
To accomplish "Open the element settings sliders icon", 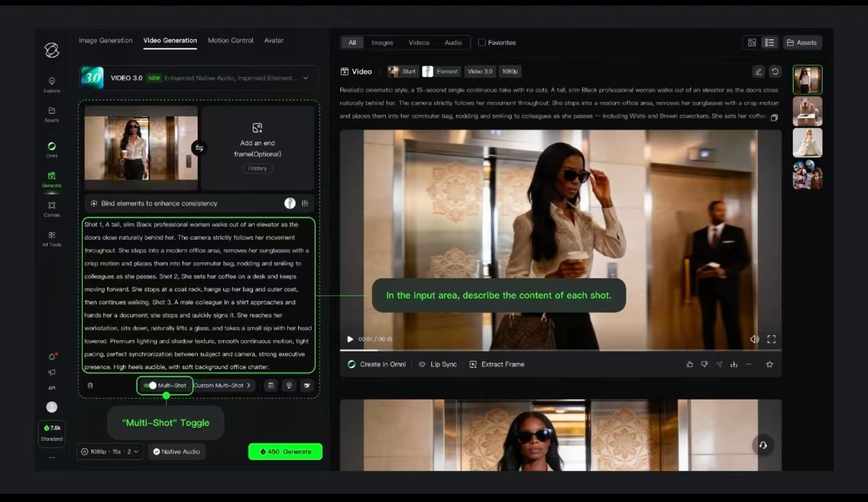I will click(x=305, y=204).
